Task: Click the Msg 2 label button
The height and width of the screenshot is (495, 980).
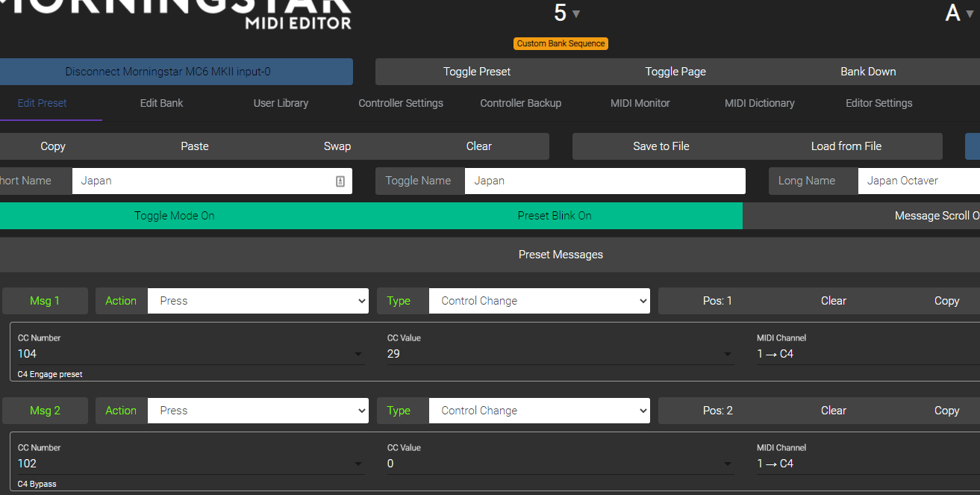Action: tap(45, 411)
